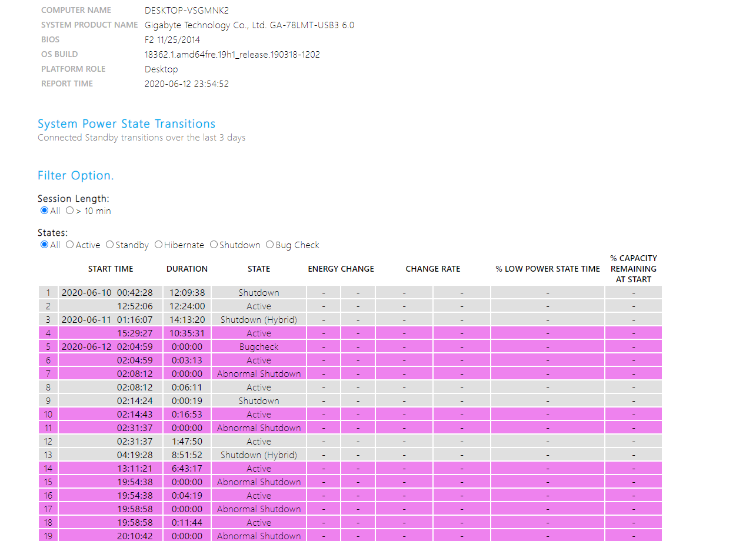The height and width of the screenshot is (541, 756).
Task: Click duration 0:06:11 in row 8
Action: 187,388
